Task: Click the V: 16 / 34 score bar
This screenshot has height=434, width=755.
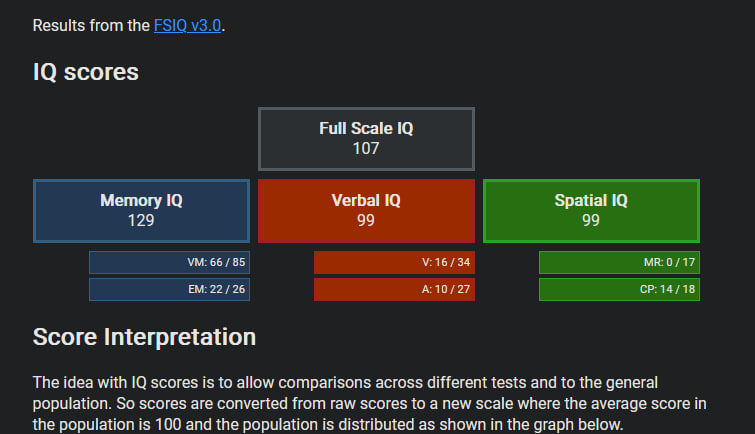Action: coord(394,263)
